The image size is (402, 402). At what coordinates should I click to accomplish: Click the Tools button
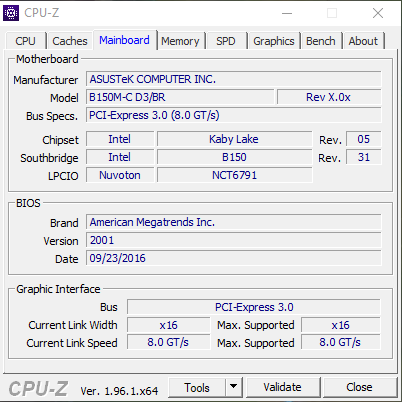pos(197,387)
